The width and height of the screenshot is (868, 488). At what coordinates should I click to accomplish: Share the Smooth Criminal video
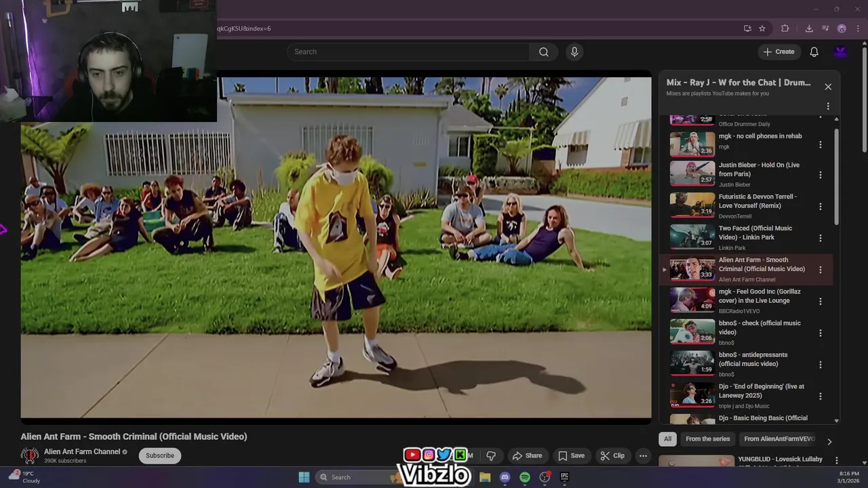[x=527, y=455]
